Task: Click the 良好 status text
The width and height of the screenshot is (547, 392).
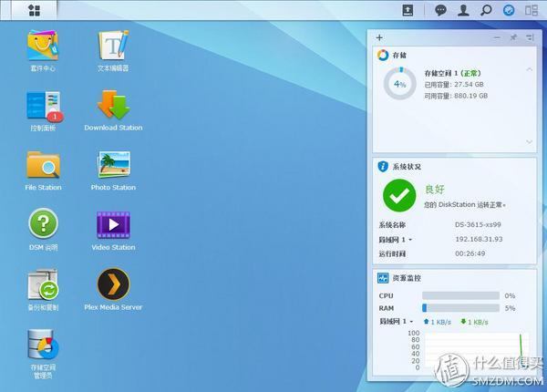Action: coord(435,189)
